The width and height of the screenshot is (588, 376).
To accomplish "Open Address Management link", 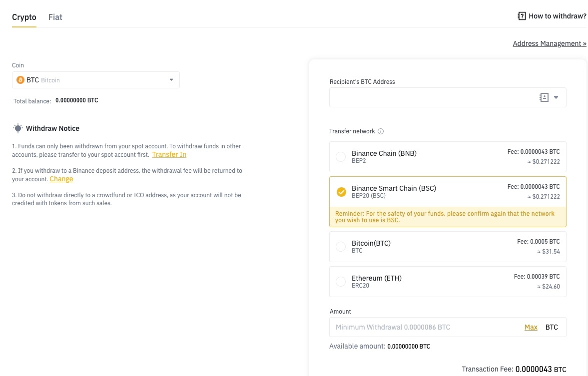I will click(x=549, y=43).
